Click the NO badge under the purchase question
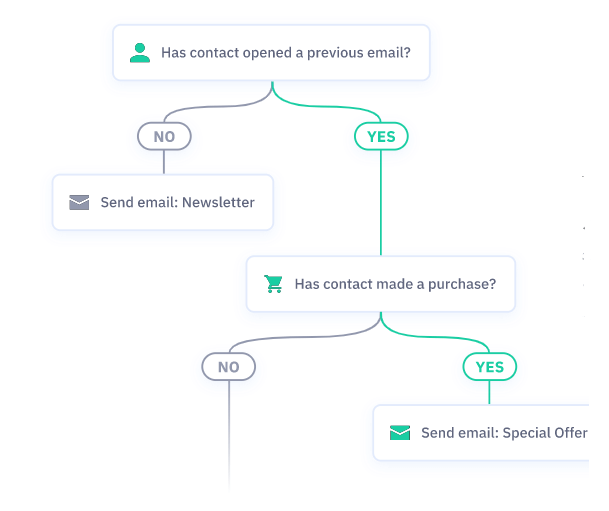 click(x=229, y=367)
